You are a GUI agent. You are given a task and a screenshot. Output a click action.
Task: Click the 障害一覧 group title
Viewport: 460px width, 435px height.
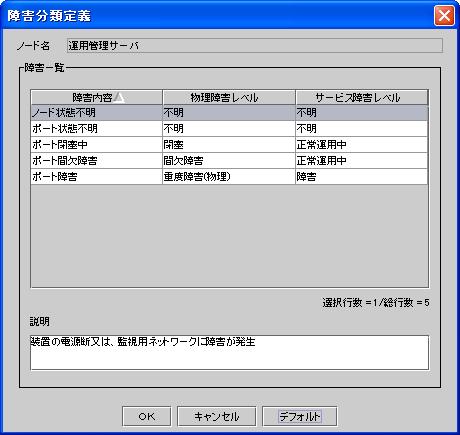pyautogui.click(x=44, y=68)
